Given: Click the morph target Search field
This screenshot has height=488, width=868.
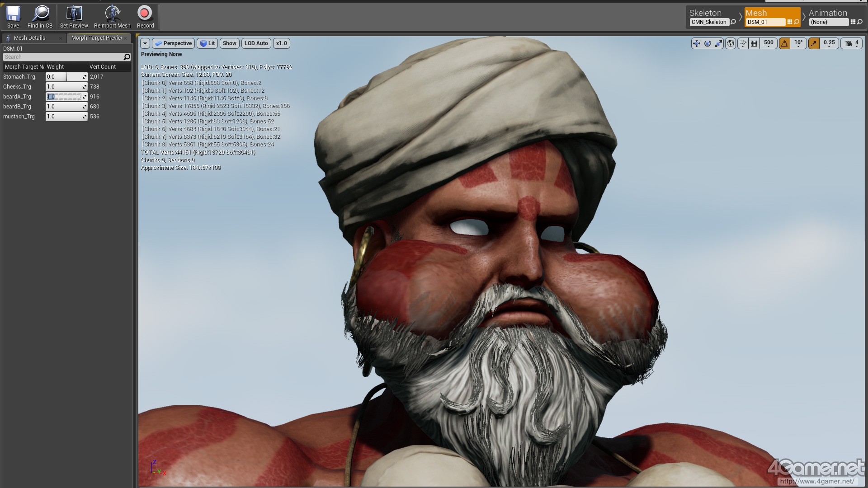Looking at the screenshot, I should coord(63,57).
